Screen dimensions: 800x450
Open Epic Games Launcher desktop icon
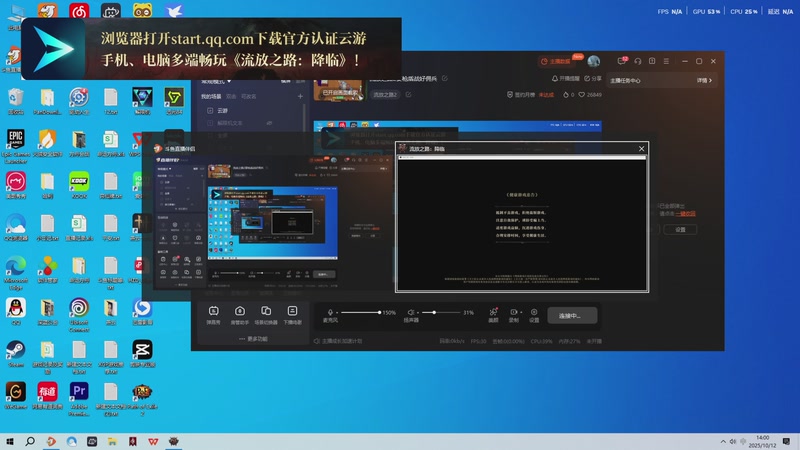tap(16, 146)
